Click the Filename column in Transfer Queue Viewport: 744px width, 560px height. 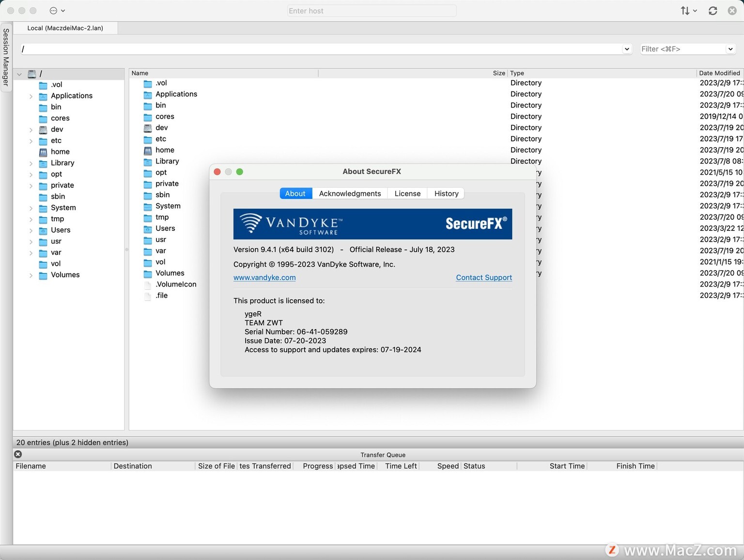click(x=62, y=466)
